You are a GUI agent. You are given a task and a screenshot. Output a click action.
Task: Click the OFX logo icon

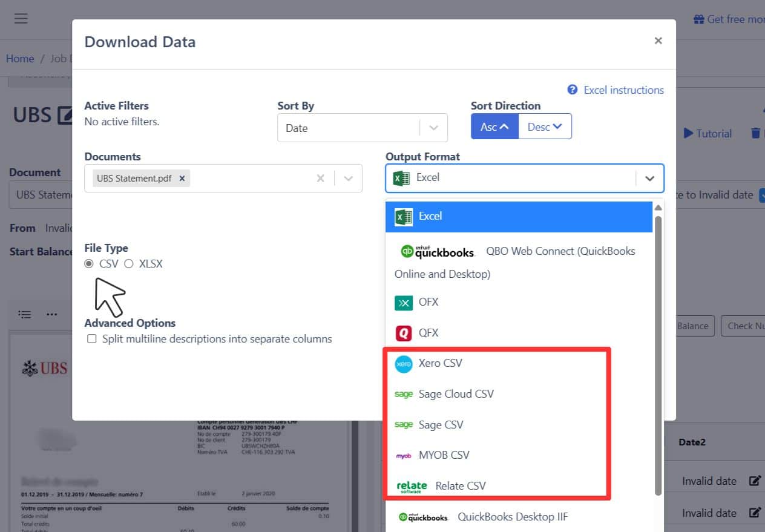click(x=404, y=302)
